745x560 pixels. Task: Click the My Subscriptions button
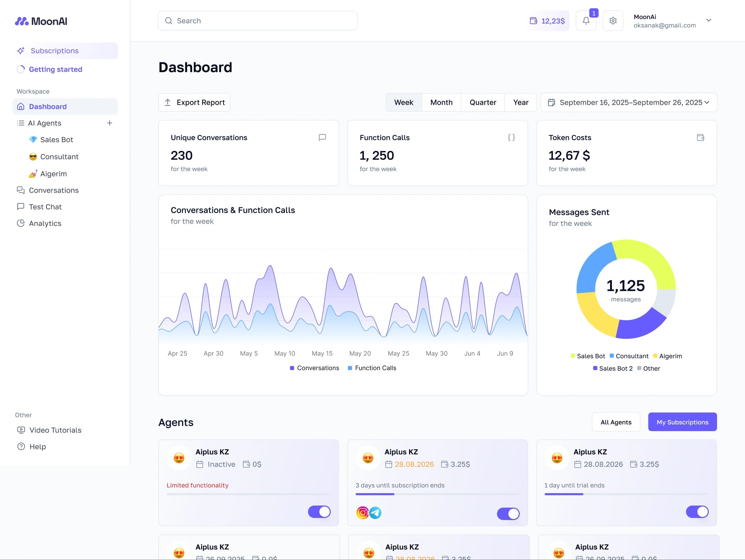683,422
